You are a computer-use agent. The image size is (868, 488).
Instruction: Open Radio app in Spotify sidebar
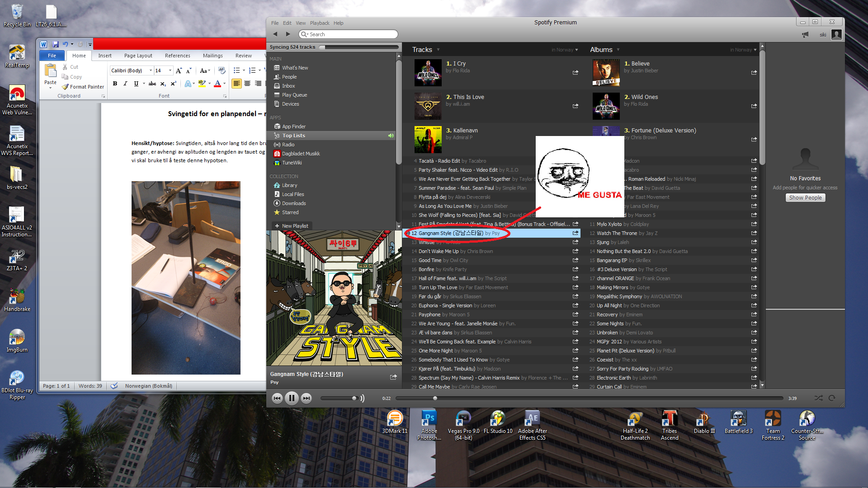click(x=288, y=145)
